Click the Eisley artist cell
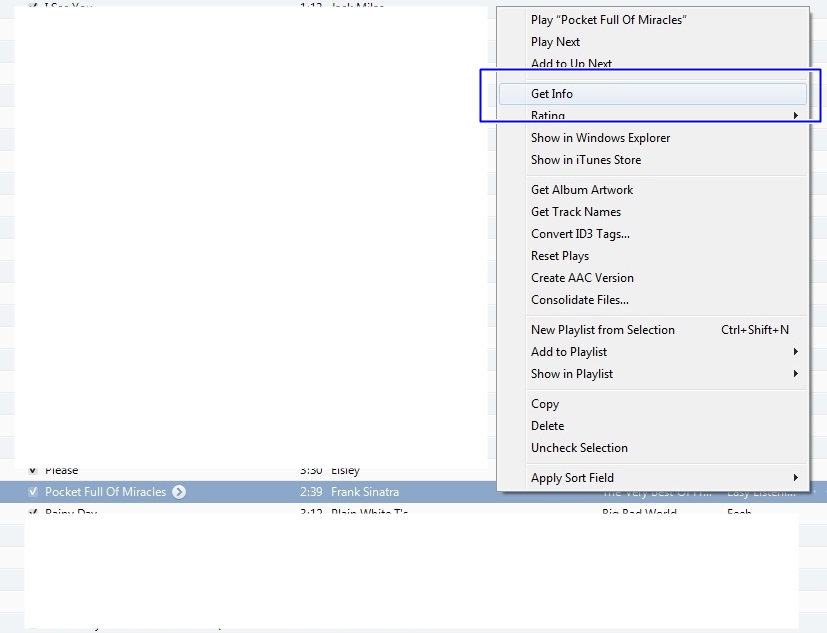 tap(345, 471)
